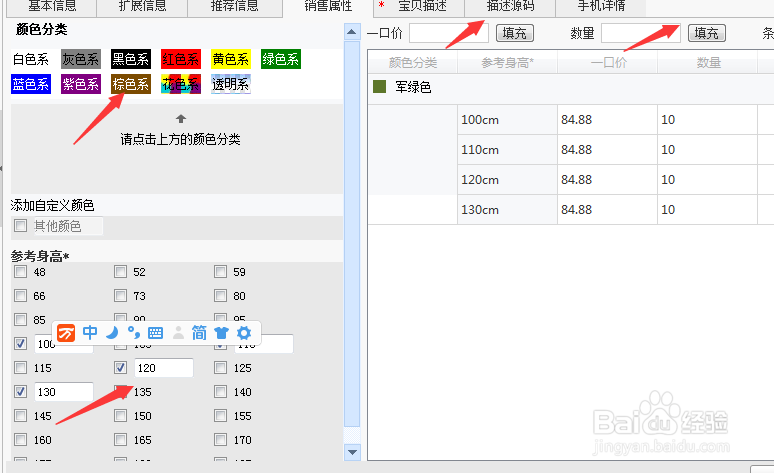
Task: Check the 48 height checkbox
Action: point(20,272)
